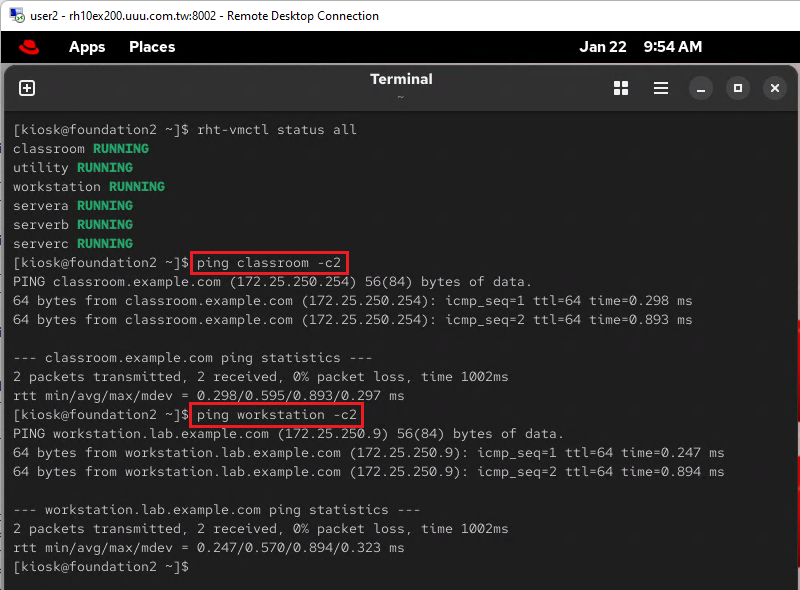Open the Places menu
The height and width of the screenshot is (590, 800).
(152, 47)
